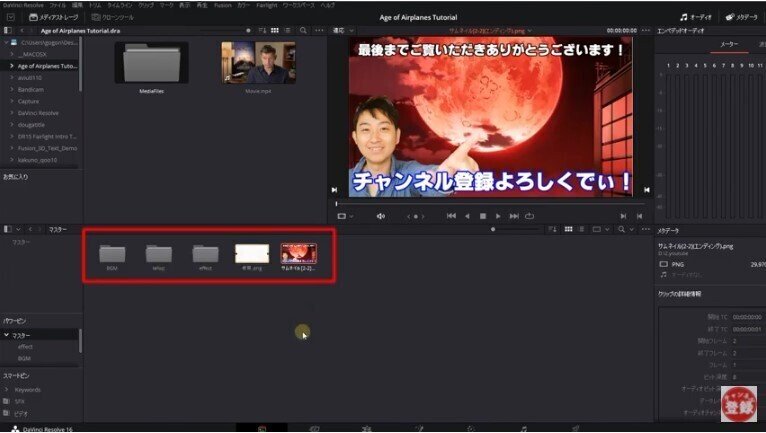Select the dougatitle folder
Image resolution: width=766 pixels, height=433 pixels.
pyautogui.click(x=30, y=125)
